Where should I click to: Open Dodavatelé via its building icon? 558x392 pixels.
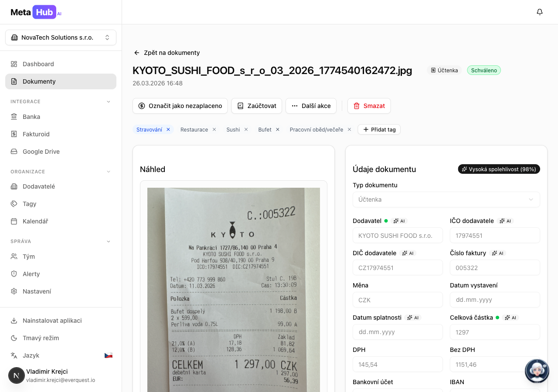tap(13, 186)
